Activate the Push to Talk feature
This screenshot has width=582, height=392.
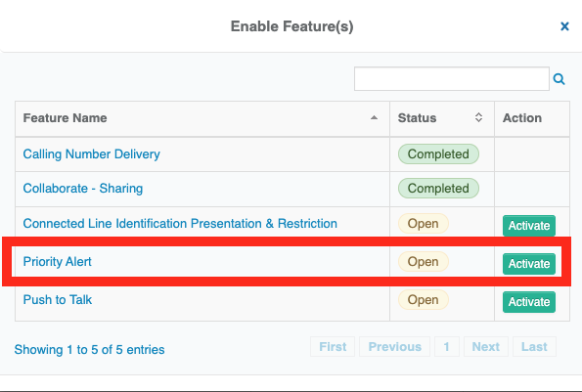(529, 302)
